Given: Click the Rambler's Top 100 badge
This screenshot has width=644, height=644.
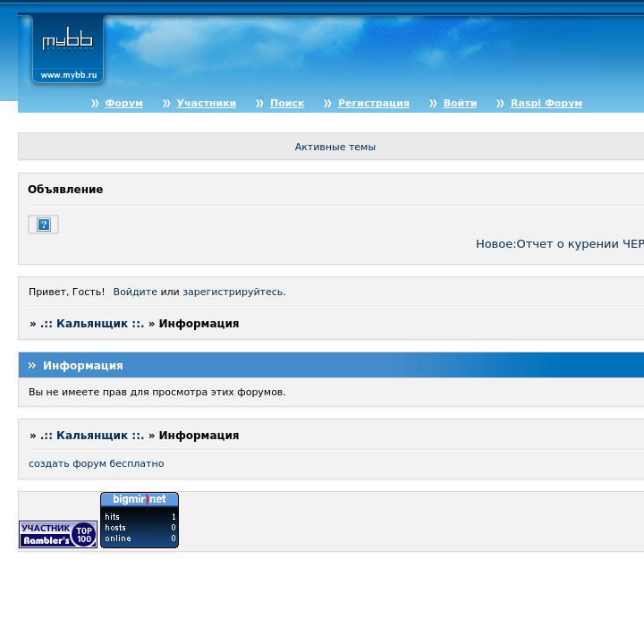Looking at the screenshot, I should (x=58, y=534).
